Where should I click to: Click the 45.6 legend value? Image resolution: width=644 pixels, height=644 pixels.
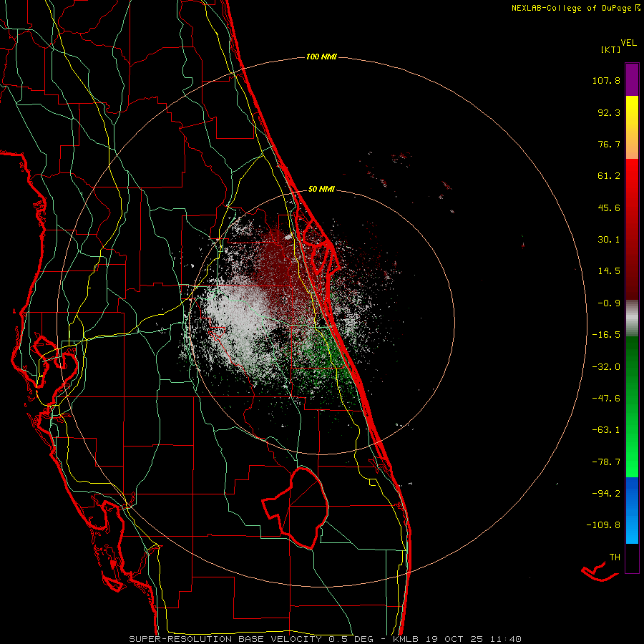click(x=609, y=208)
